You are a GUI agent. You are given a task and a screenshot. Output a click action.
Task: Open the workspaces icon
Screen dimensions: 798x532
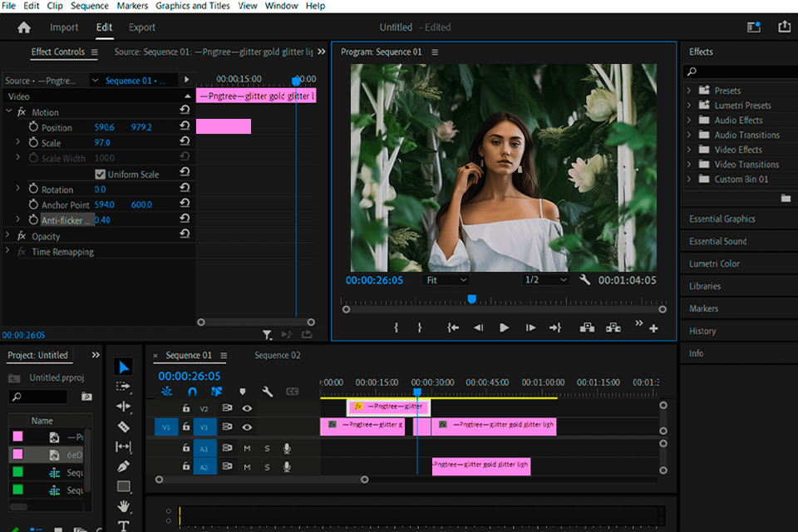(x=754, y=27)
